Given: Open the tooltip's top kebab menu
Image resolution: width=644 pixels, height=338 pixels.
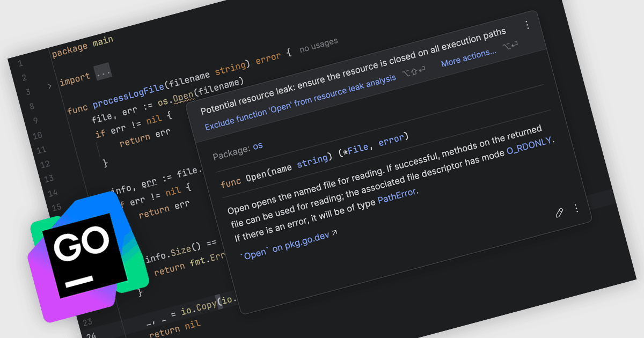Looking at the screenshot, I should (526, 25).
